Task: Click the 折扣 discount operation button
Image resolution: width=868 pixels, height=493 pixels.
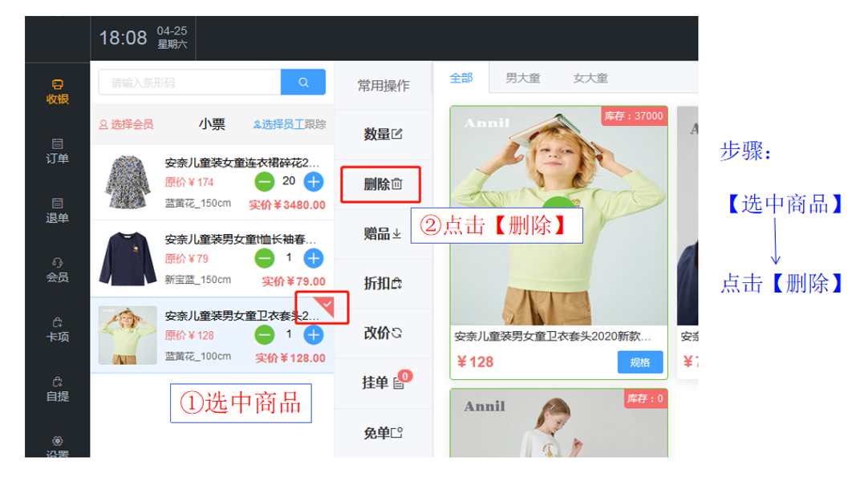Action: (383, 283)
